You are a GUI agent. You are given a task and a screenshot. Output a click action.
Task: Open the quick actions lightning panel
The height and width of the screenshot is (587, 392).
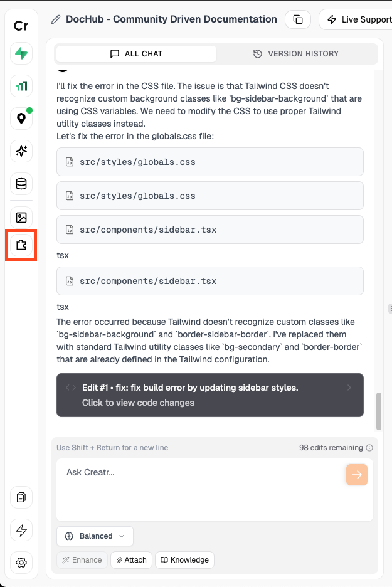tap(21, 54)
